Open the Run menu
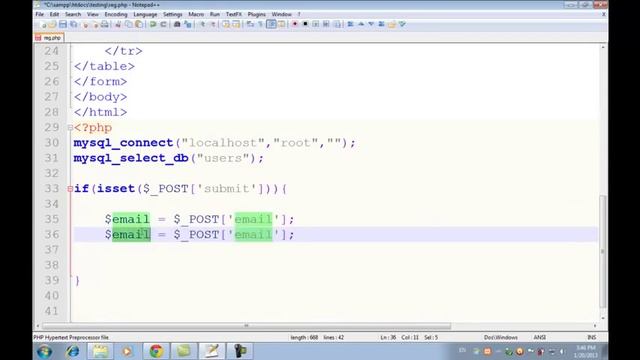The height and width of the screenshot is (360, 640). pyautogui.click(x=215, y=14)
